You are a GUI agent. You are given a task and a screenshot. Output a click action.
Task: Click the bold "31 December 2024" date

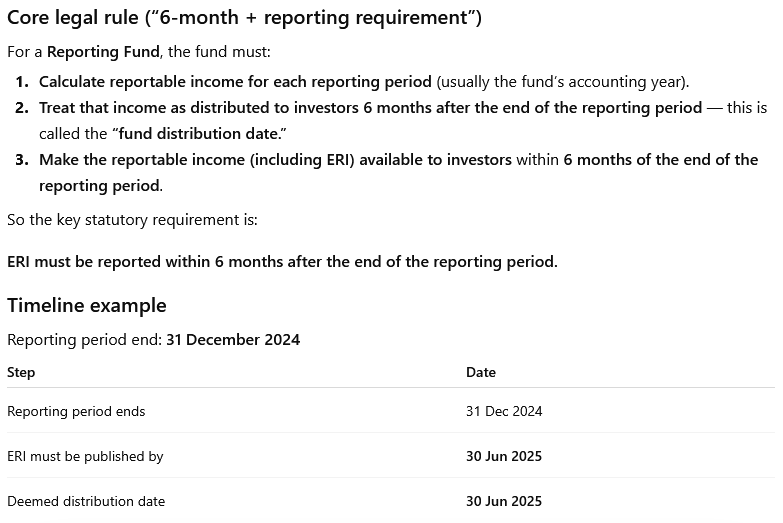[x=233, y=340]
